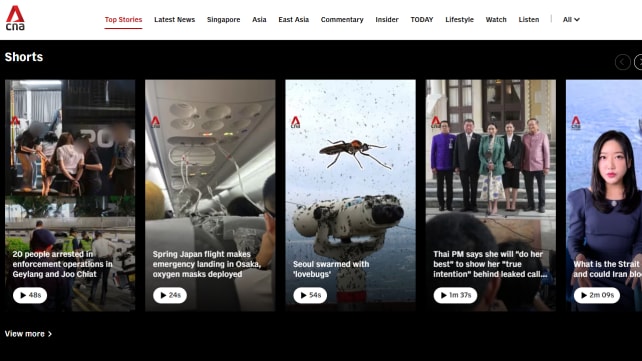Click the CNA logo
The height and width of the screenshot is (361, 642).
point(15,18)
